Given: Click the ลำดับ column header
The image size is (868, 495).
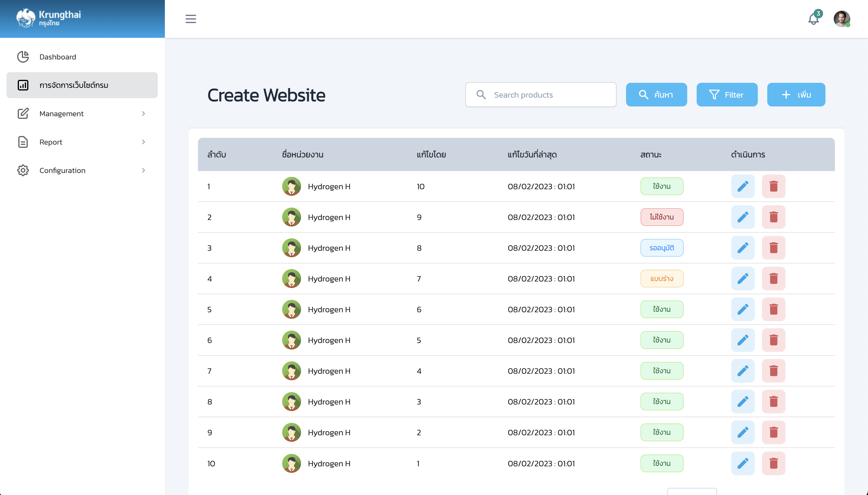Looking at the screenshot, I should (x=216, y=155).
